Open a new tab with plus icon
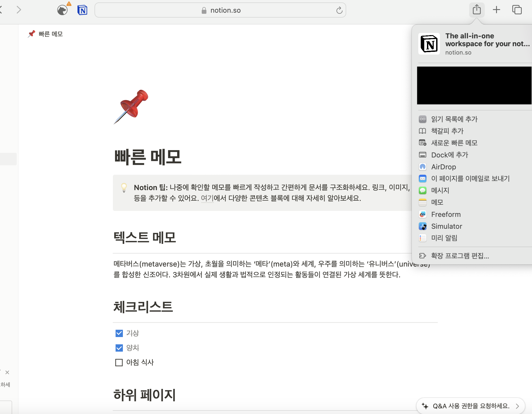This screenshot has width=532, height=414. click(x=496, y=10)
